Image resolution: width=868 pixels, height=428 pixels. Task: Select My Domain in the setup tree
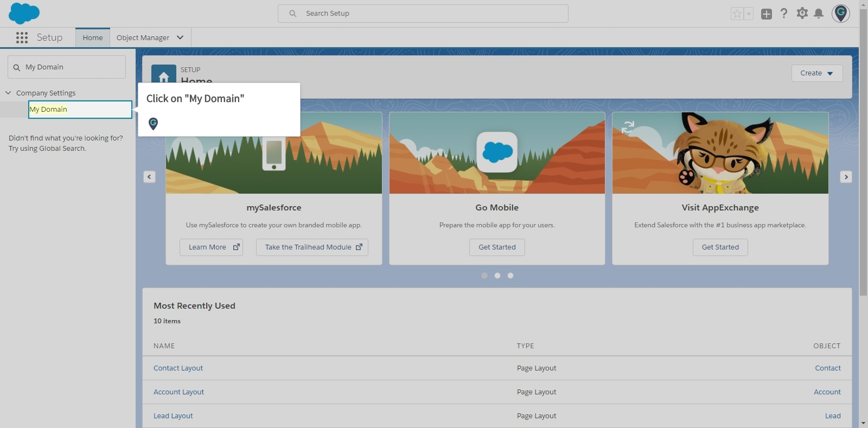point(80,109)
